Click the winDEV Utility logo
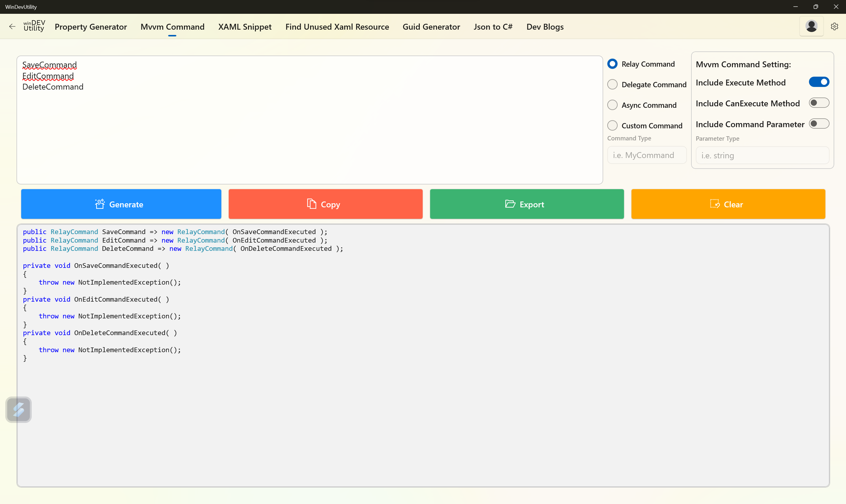 coord(34,26)
